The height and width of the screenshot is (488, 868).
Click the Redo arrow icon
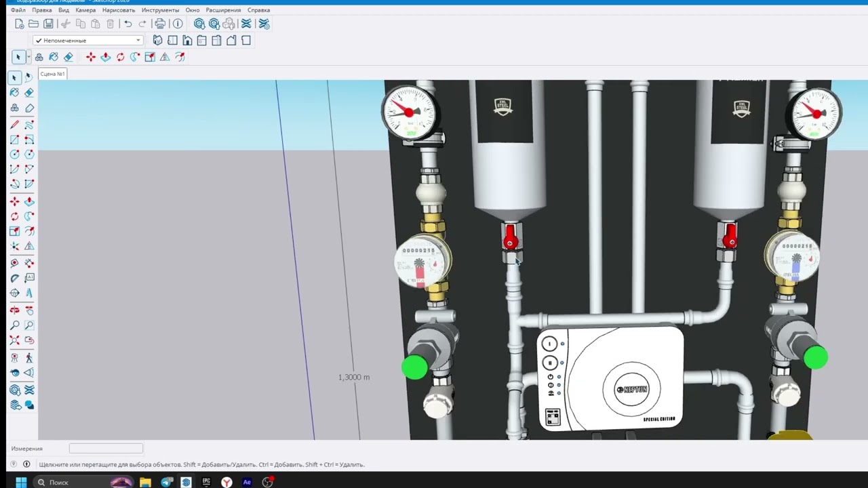(142, 24)
